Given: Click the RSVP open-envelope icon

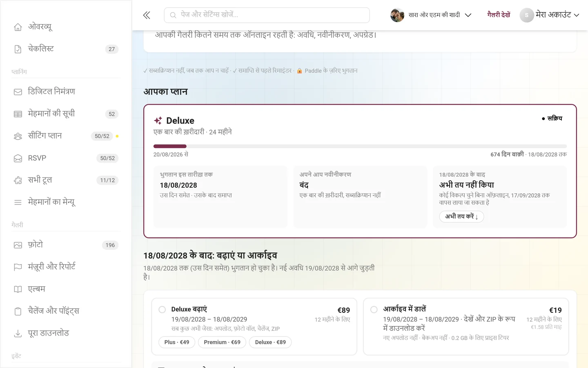Looking at the screenshot, I should click(x=18, y=158).
